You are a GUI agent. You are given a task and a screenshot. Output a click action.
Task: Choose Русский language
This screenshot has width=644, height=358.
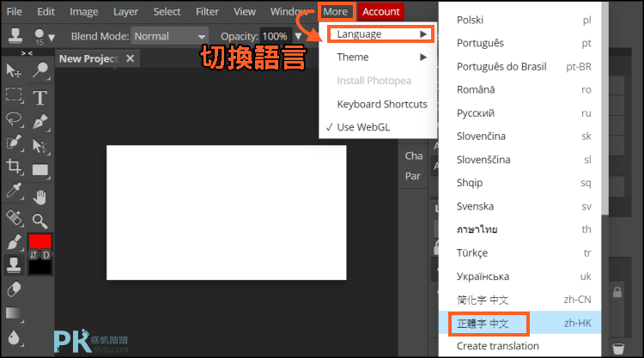(x=520, y=113)
